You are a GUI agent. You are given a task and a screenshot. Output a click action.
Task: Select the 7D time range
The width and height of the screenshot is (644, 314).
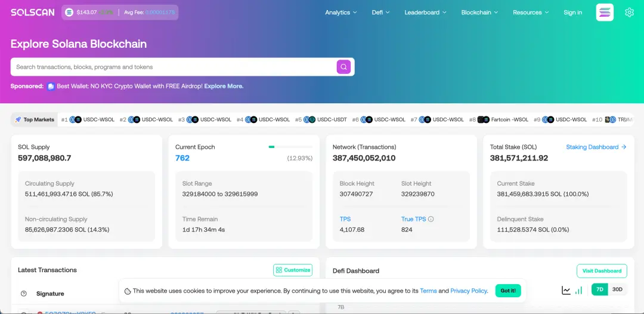click(600, 290)
